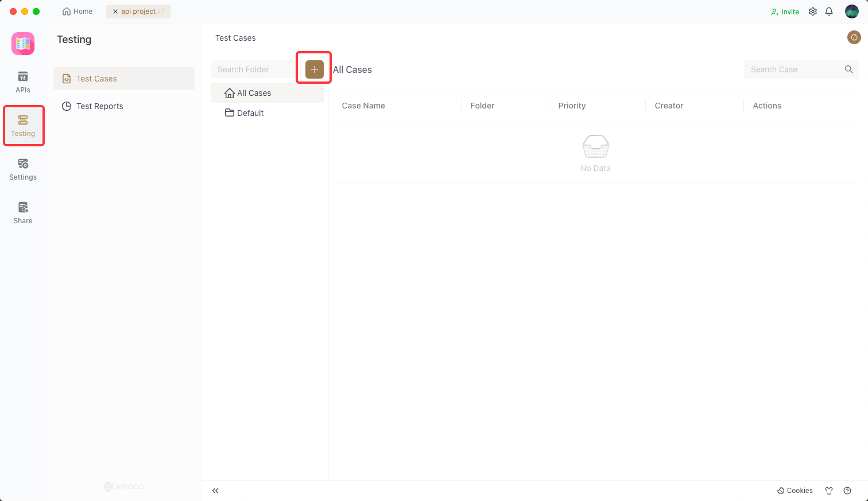Open Test Reports in the Testing menu
868x501 pixels.
[x=124, y=106]
